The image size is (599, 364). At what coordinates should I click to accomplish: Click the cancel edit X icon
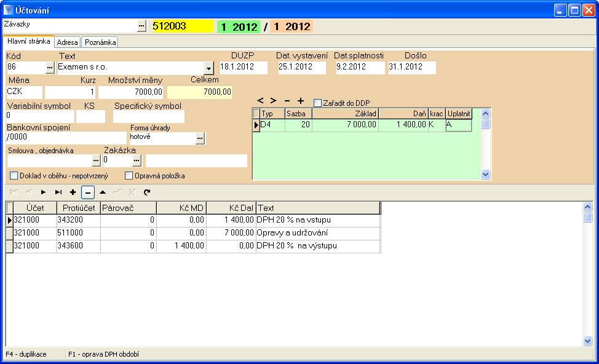point(132,192)
